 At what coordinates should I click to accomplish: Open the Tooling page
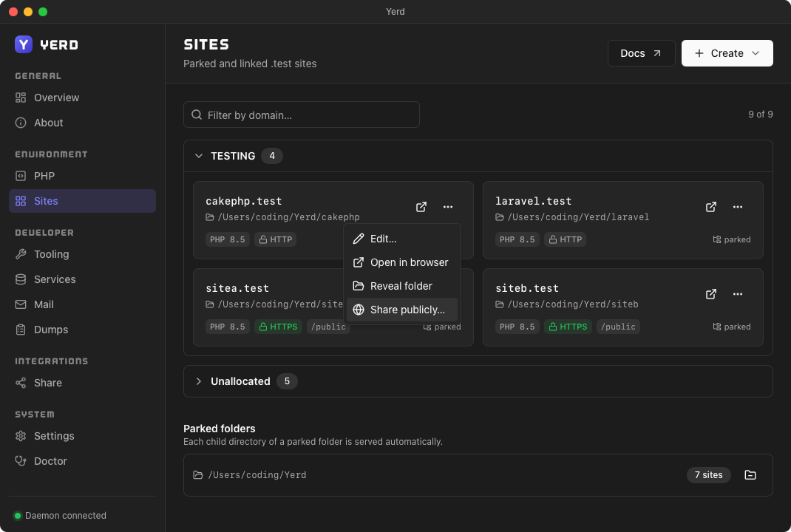pyautogui.click(x=82, y=254)
